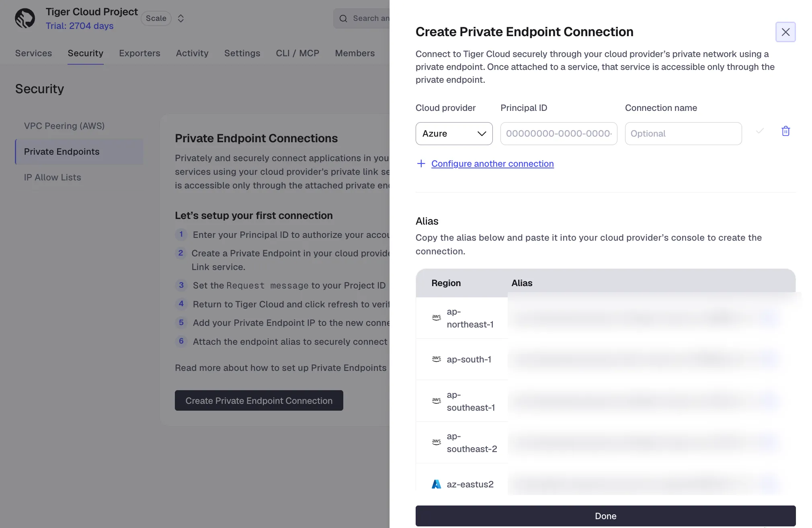Image resolution: width=812 pixels, height=528 pixels.
Task: Click the Alias section heading
Action: tap(427, 221)
